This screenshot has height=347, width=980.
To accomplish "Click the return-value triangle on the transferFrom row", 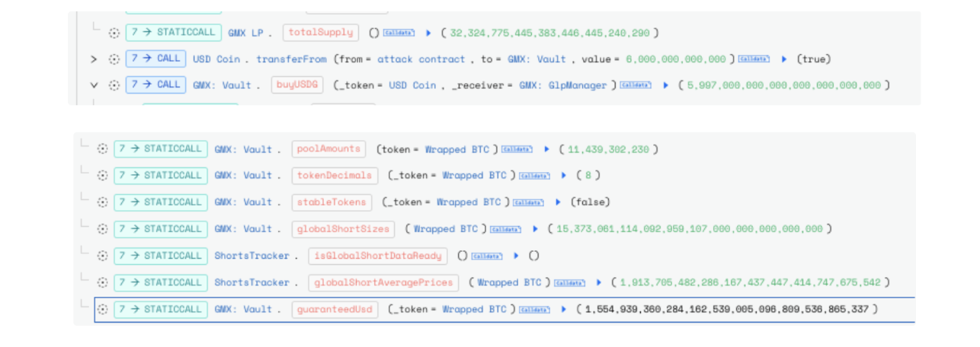I will (x=784, y=59).
